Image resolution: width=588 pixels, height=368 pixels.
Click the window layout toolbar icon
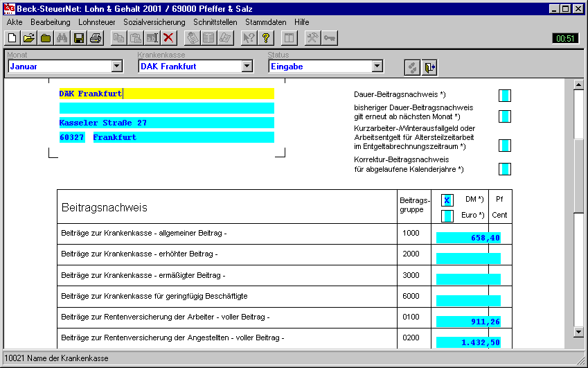[289, 38]
